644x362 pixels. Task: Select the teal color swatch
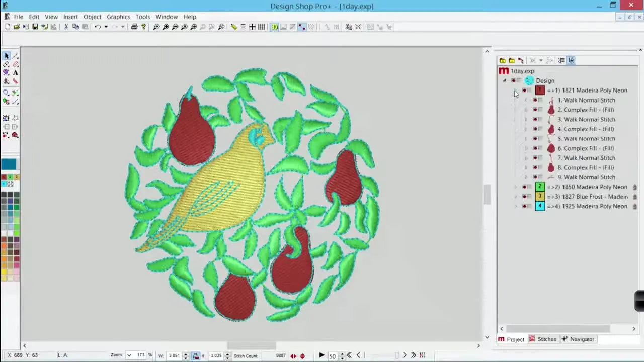pyautogui.click(x=9, y=164)
